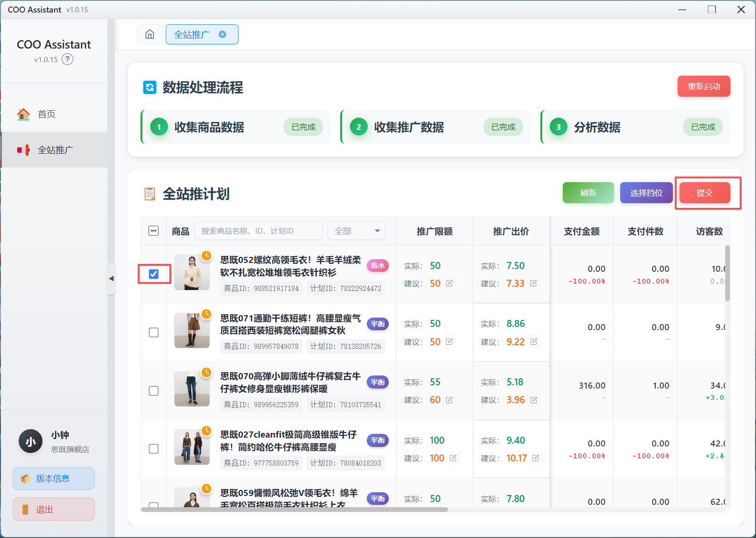Click the 全站推计划 clipboard icon
Viewport: 756px width, 538px height.
149,194
